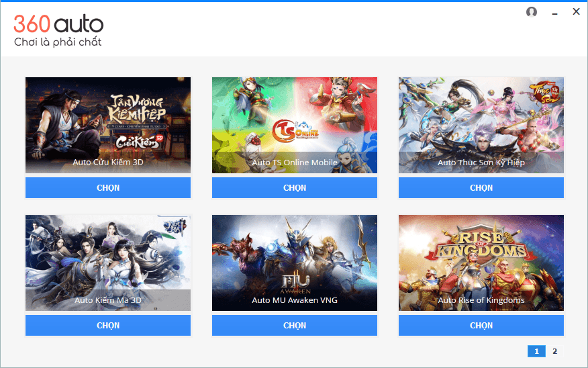Click CHỌN under Auto Rise of Kingdoms

(x=481, y=325)
